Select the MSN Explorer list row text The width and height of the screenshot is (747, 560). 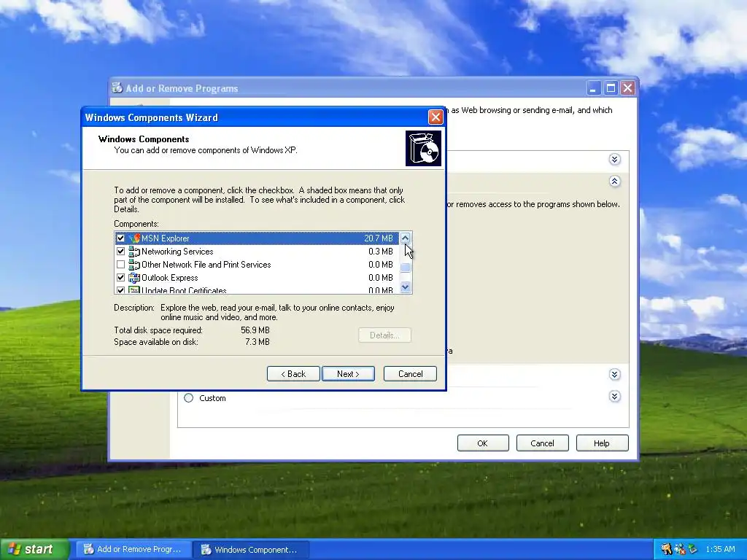pos(166,238)
